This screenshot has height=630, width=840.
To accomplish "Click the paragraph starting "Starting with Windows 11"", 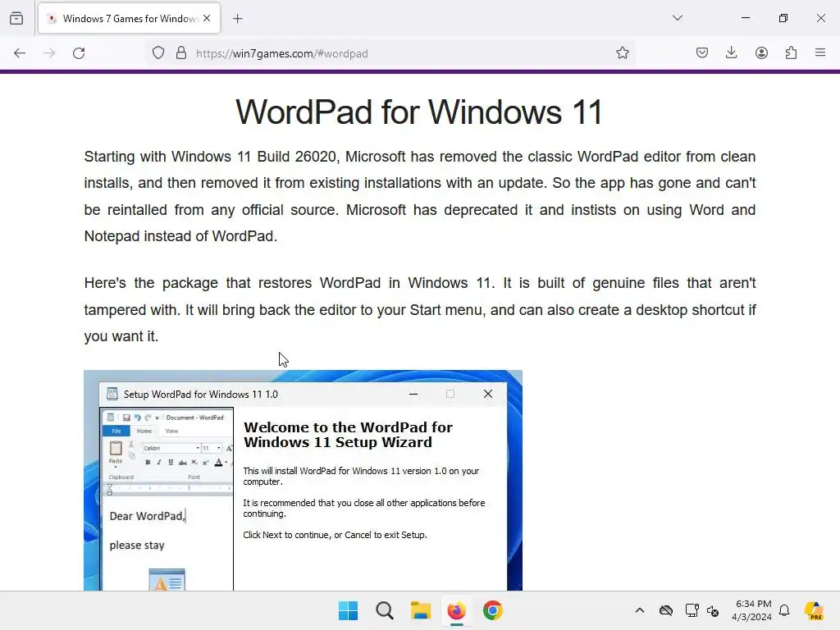I will [420, 196].
